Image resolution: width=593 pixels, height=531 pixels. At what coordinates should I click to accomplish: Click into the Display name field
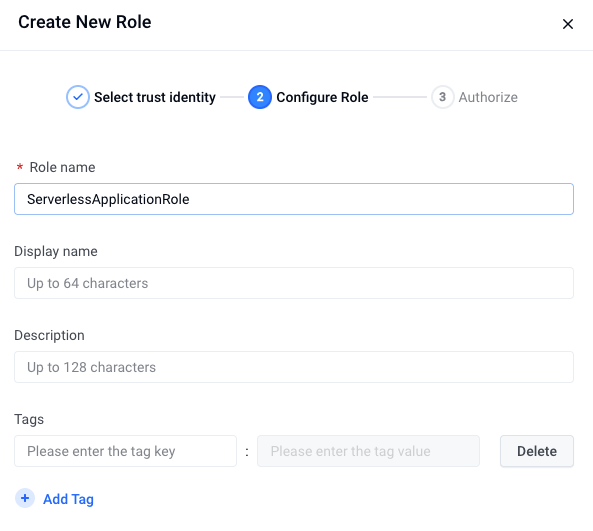coord(294,283)
